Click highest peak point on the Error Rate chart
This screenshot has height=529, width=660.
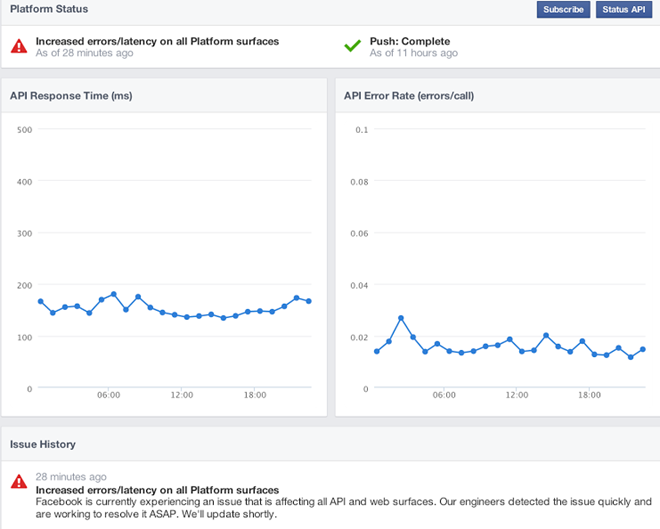401,318
